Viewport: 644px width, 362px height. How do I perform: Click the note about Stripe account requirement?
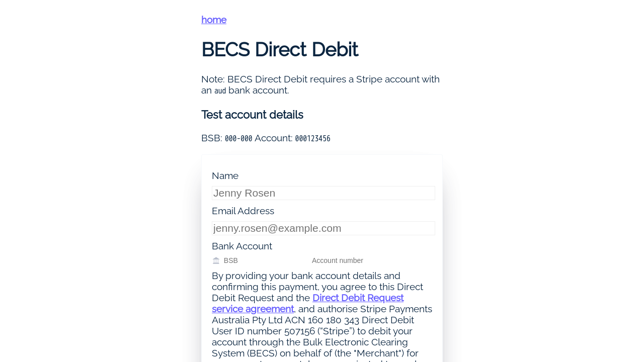click(x=320, y=79)
